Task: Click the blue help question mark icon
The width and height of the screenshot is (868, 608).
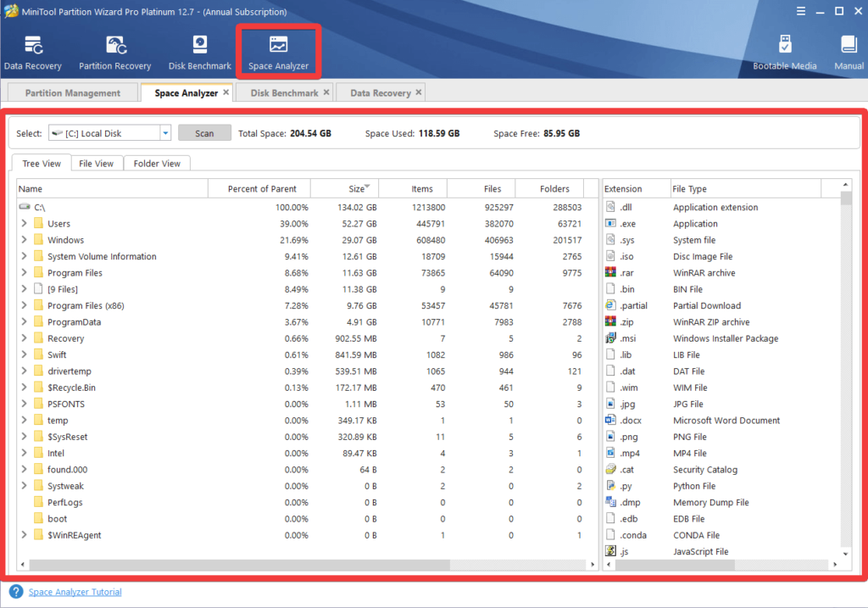Action: pyautogui.click(x=16, y=591)
